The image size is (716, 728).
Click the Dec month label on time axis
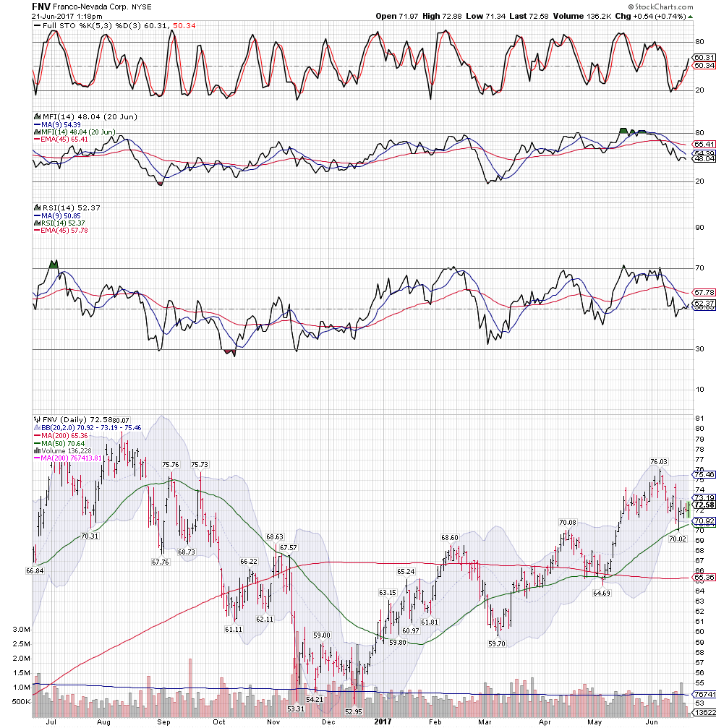click(x=329, y=722)
